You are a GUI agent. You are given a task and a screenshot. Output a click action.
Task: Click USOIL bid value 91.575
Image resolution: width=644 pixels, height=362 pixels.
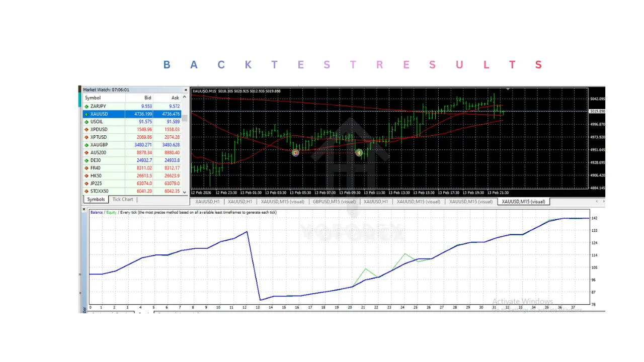click(x=145, y=122)
